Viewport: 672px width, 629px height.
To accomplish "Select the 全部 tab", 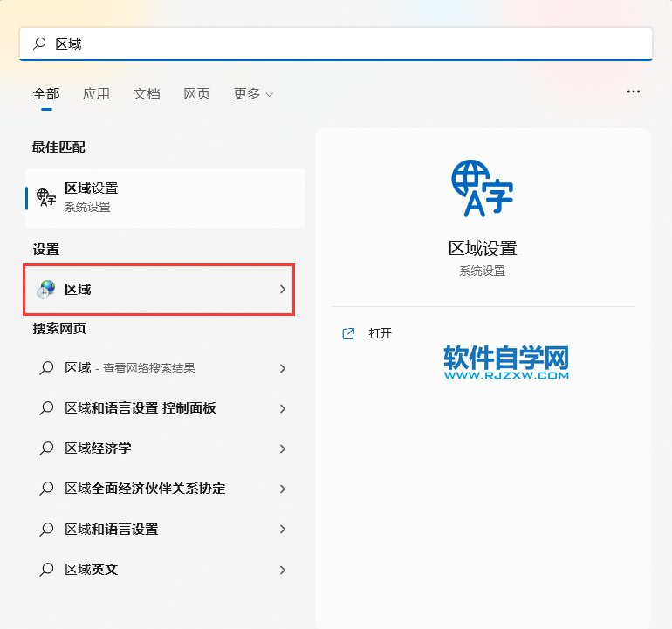I will pos(46,94).
